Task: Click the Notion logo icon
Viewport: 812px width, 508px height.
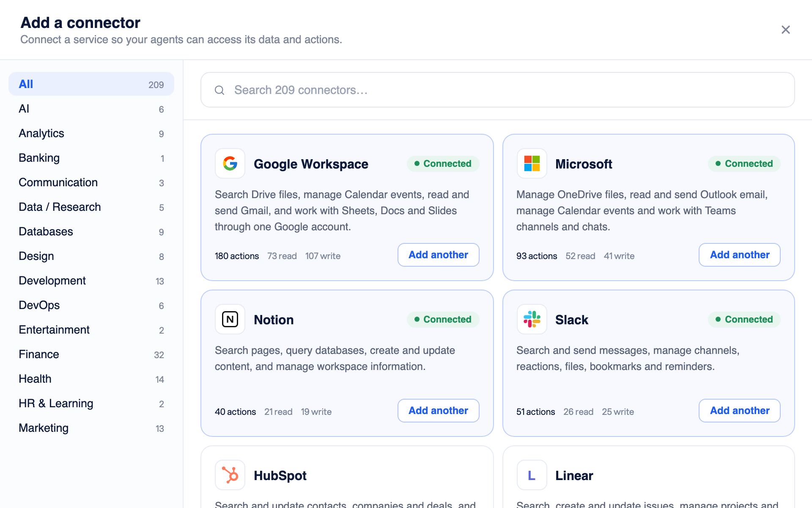Action: [x=230, y=319]
